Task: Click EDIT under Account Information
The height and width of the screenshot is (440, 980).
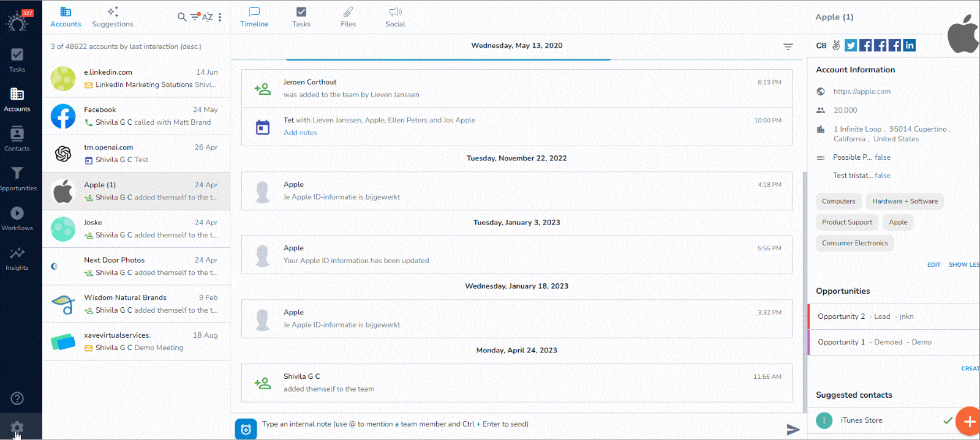Action: 933,265
